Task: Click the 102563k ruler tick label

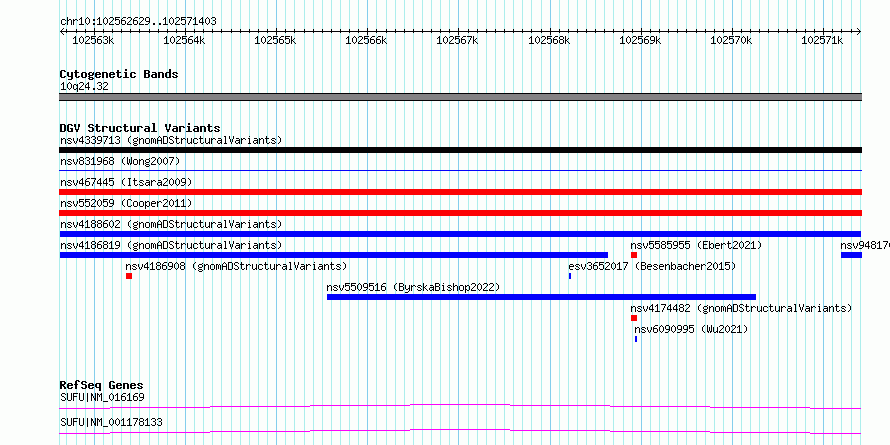Action: point(94,40)
